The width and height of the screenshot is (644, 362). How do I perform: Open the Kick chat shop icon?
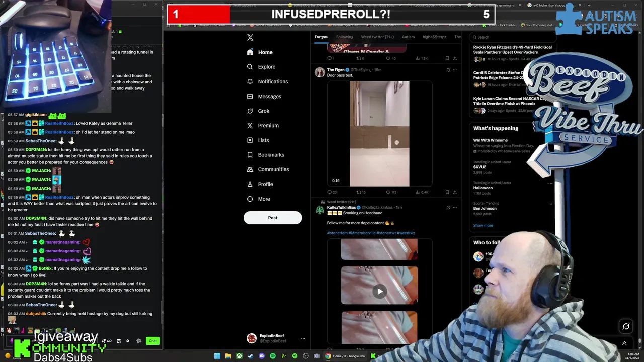119,341
